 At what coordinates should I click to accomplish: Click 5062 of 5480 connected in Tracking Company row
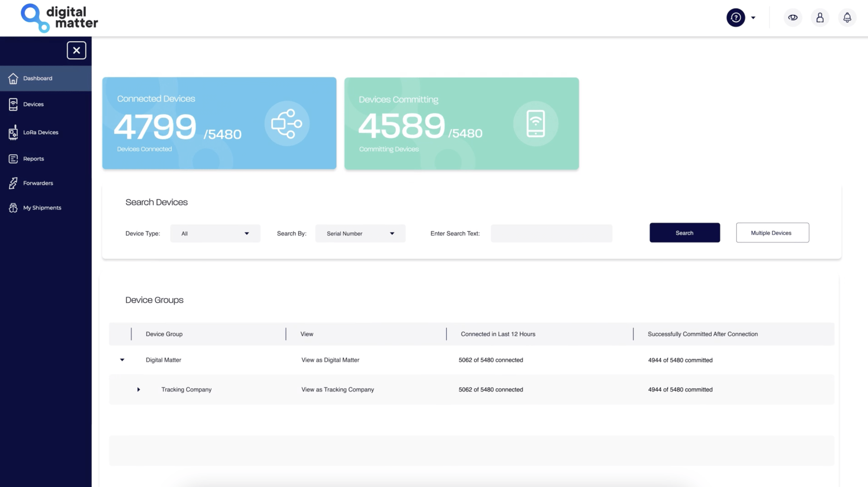491,390
